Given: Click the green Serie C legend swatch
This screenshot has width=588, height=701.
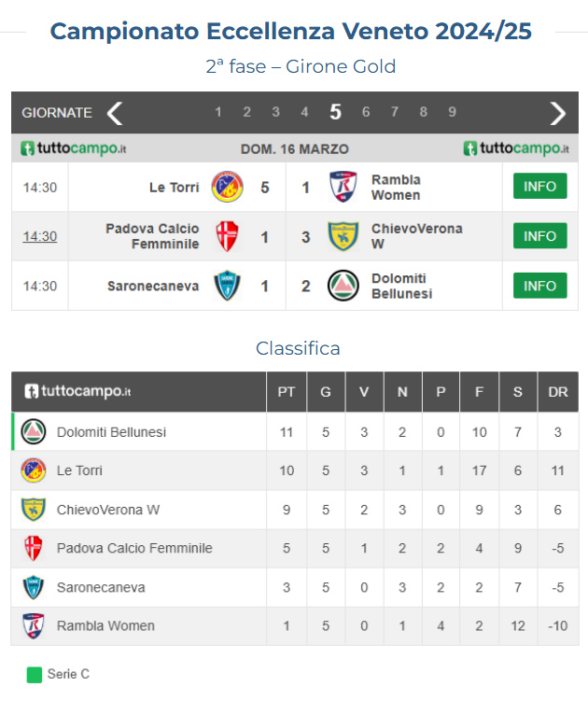Looking at the screenshot, I should [35, 674].
